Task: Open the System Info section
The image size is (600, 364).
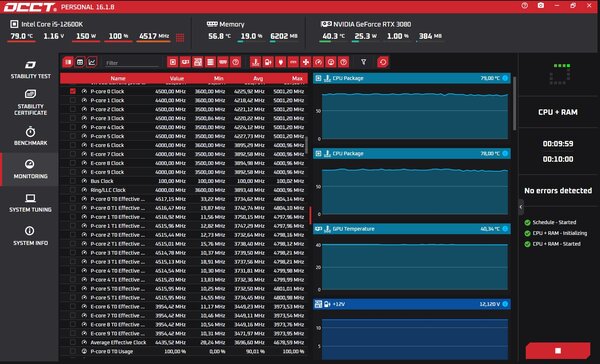Action: point(30,236)
